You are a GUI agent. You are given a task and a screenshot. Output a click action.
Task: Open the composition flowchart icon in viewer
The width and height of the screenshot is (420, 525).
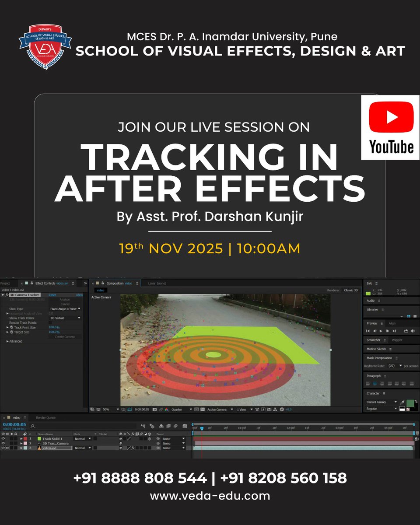tap(275, 409)
